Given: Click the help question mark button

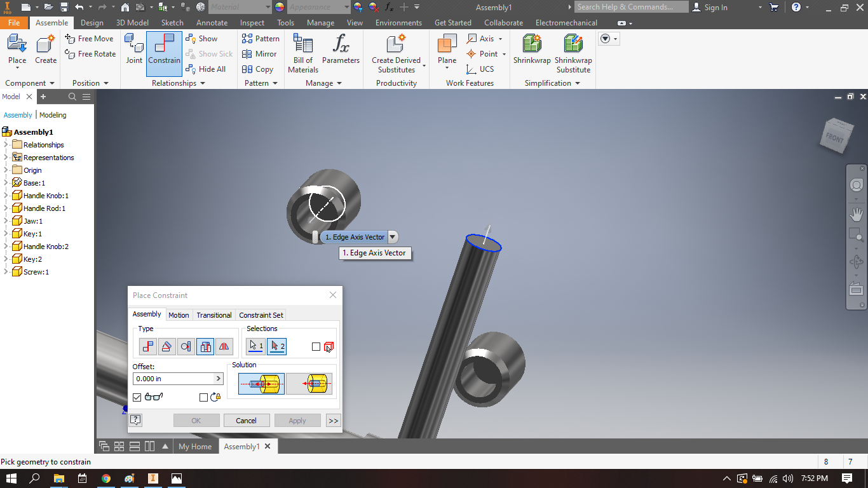Looking at the screenshot, I should [x=135, y=420].
